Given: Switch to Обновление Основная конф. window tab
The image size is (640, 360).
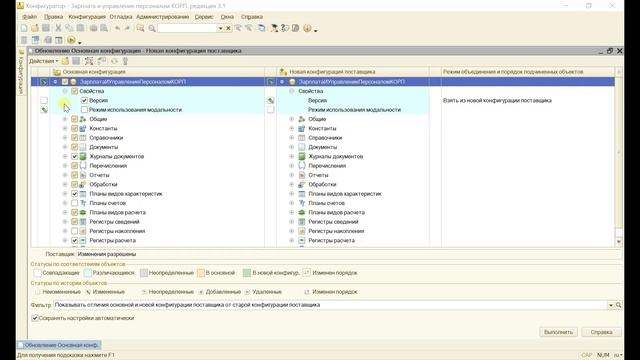Looking at the screenshot, I should pos(59,345).
